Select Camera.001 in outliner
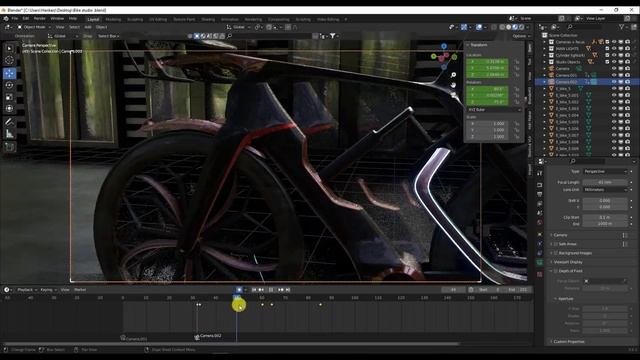The width and height of the screenshot is (640, 360). point(566,75)
